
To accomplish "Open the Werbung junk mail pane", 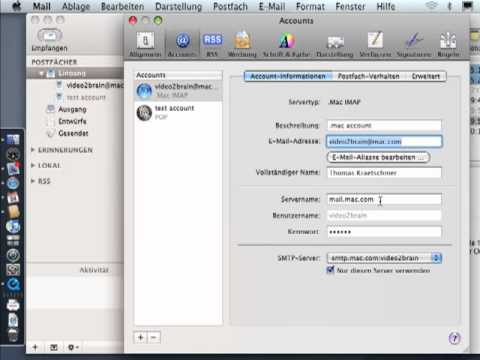I will click(x=242, y=44).
